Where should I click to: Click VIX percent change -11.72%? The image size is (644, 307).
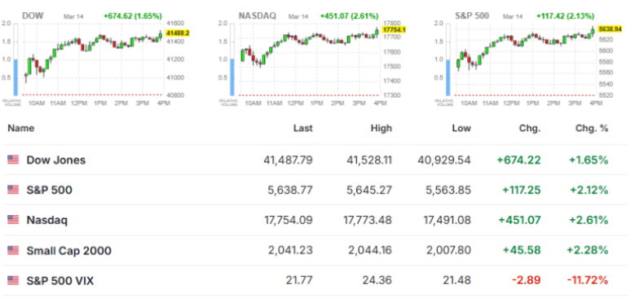[588, 281]
